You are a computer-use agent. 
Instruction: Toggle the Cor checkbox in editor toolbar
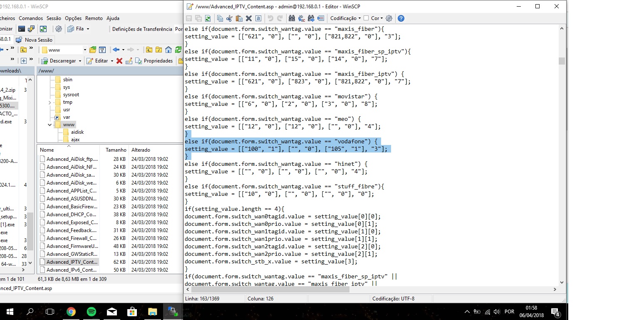click(x=366, y=18)
